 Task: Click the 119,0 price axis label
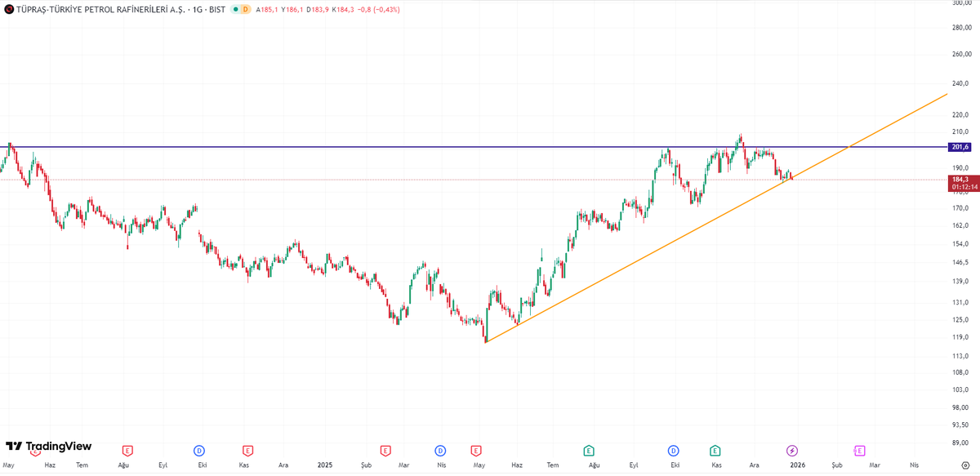(x=960, y=337)
